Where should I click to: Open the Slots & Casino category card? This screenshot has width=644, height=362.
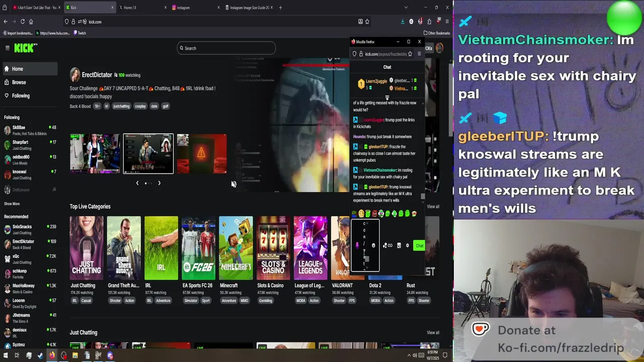tap(273, 248)
